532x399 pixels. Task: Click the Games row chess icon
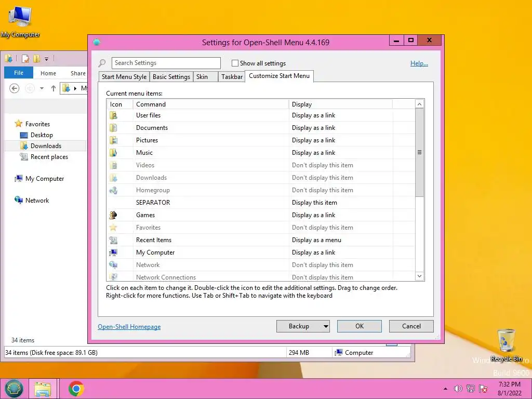click(113, 215)
